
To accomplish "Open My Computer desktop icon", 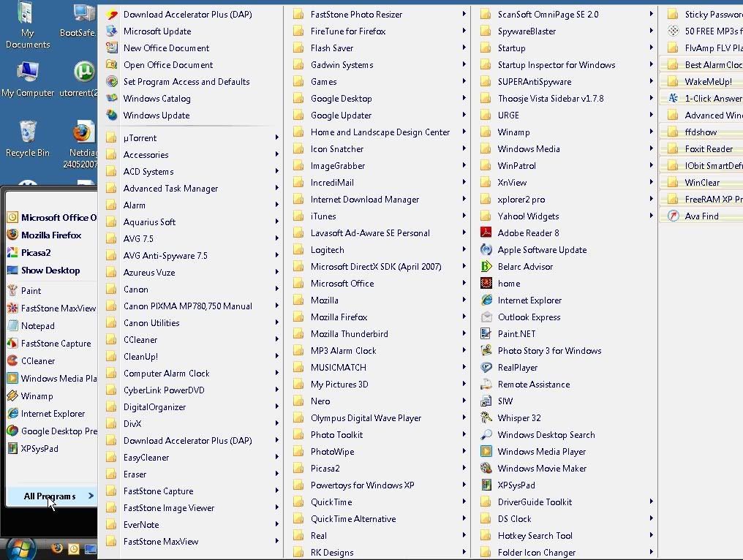I will pyautogui.click(x=28, y=79).
